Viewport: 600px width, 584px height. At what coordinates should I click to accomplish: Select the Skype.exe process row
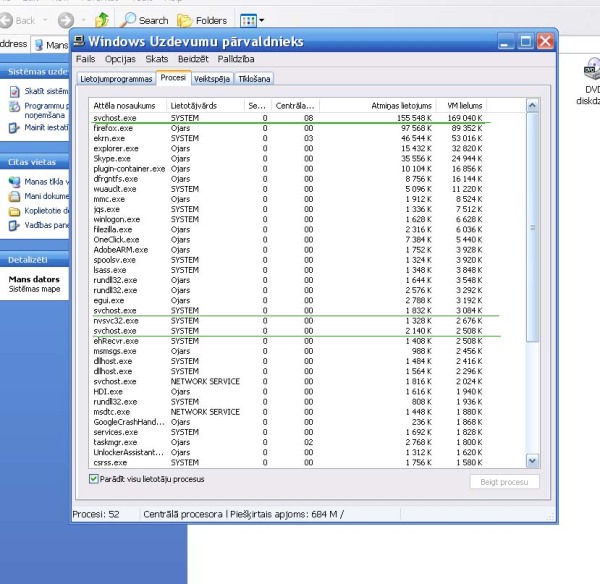coord(288,158)
